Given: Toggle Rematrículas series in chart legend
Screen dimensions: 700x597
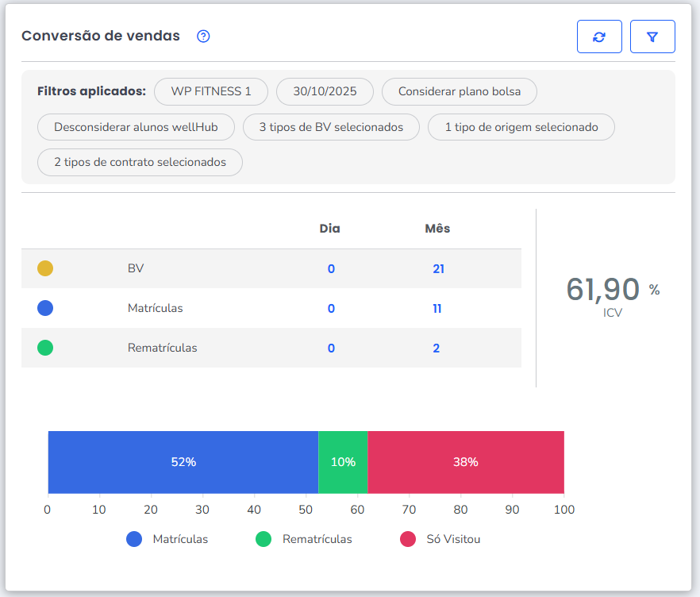Looking at the screenshot, I should [x=303, y=539].
